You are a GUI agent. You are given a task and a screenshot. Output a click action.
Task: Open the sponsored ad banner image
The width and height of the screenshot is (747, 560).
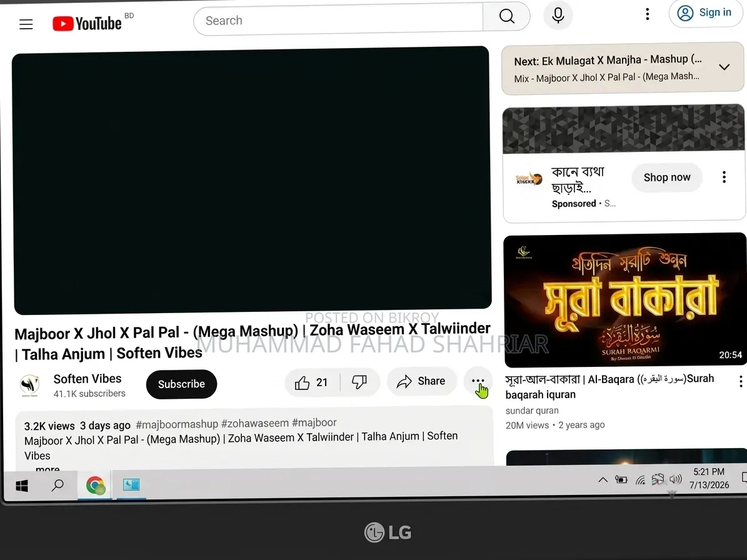coord(623,129)
